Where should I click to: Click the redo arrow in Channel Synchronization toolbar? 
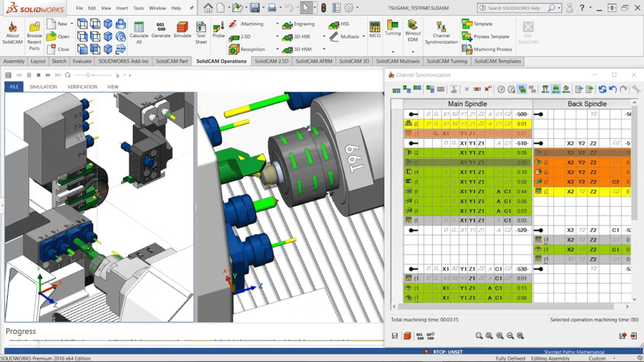click(x=623, y=89)
